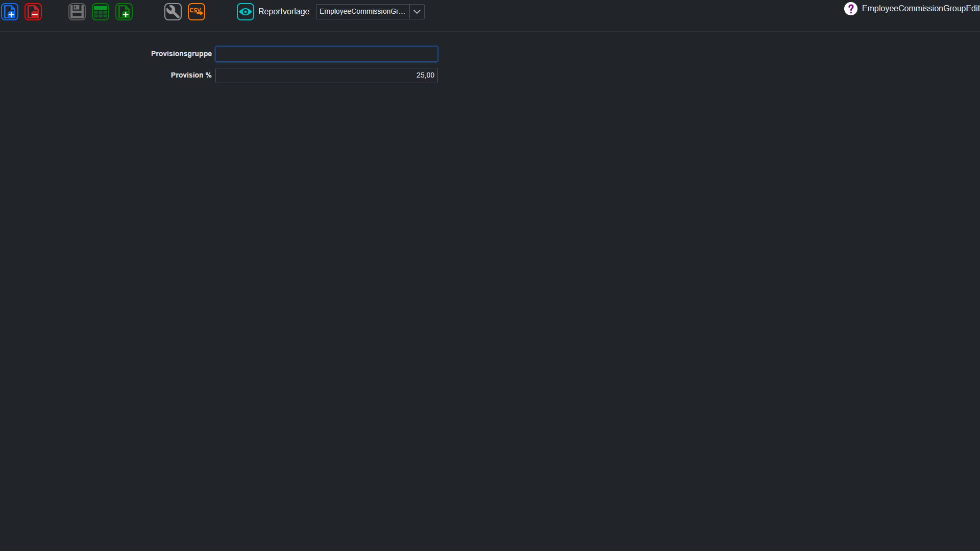This screenshot has width=980, height=551.
Task: Click the Provision % field showing 25,00
Action: click(327, 76)
